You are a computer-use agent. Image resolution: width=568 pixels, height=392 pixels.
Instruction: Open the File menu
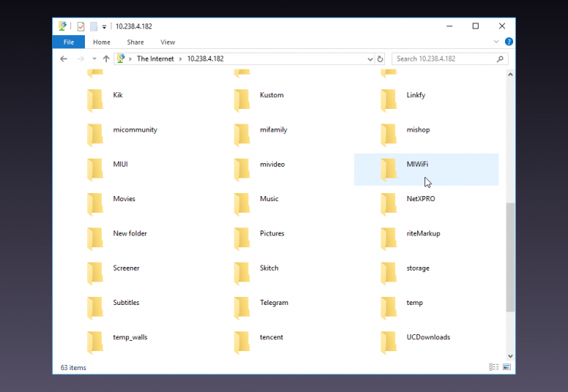[69, 42]
